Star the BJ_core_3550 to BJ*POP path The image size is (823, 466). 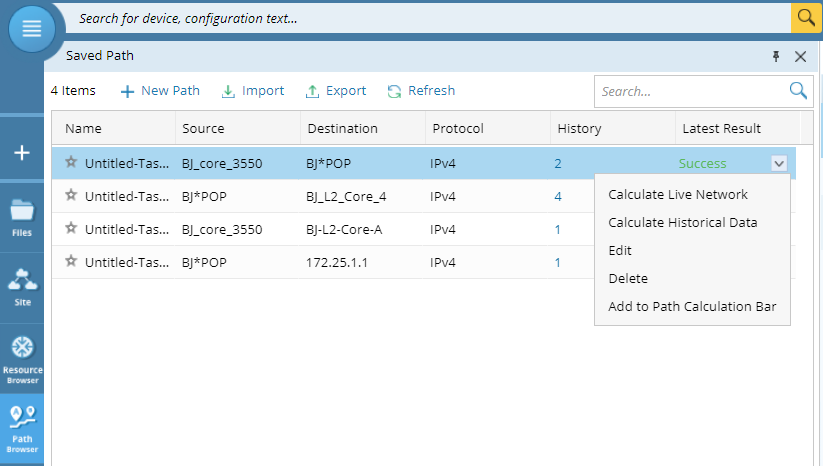coord(71,162)
